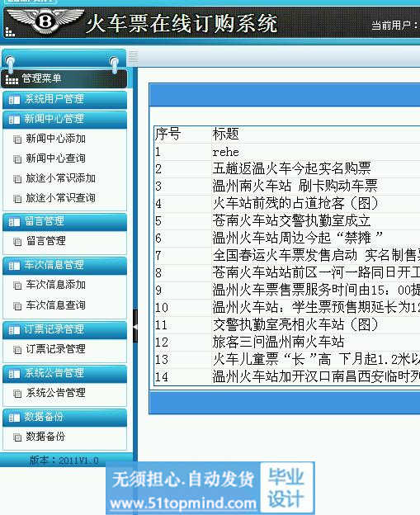Image resolution: width=420 pixels, height=515 pixels.
Task: Expand the 系统用户管理 section
Action: pyautogui.click(x=64, y=100)
